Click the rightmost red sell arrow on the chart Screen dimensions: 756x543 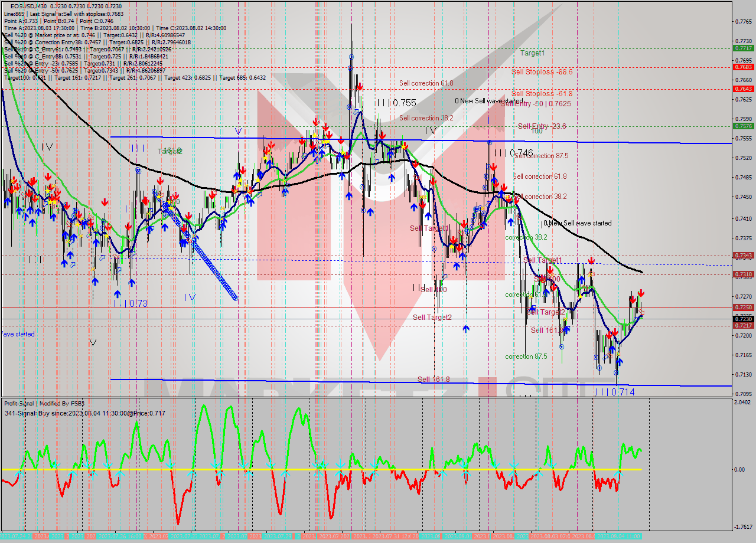coord(641,293)
